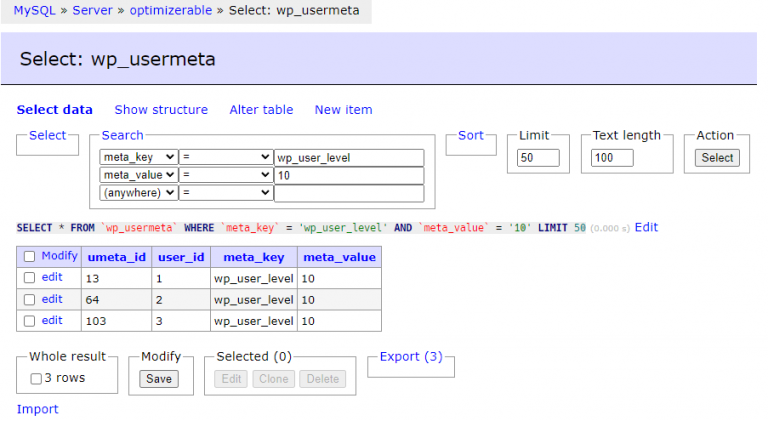Click Edit link beside SQL query
Image resolution: width=768 pixels, height=421 pixels.
646,227
